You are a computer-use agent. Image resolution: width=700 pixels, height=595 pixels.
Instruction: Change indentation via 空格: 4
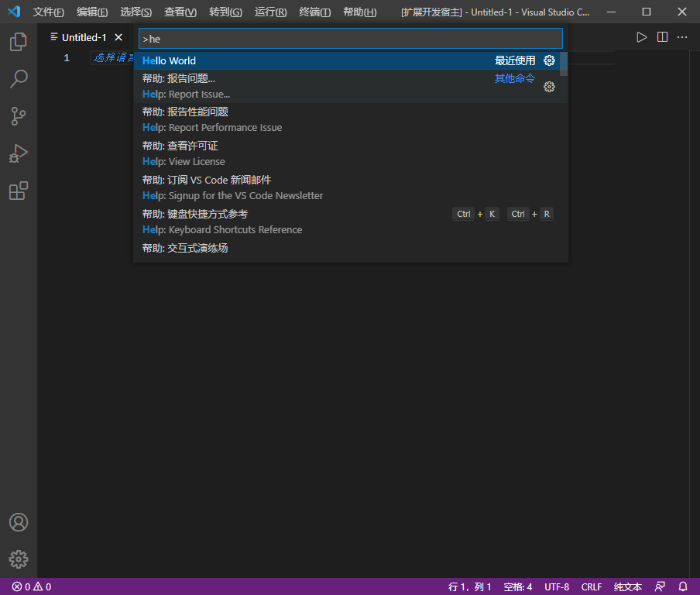coord(518,586)
